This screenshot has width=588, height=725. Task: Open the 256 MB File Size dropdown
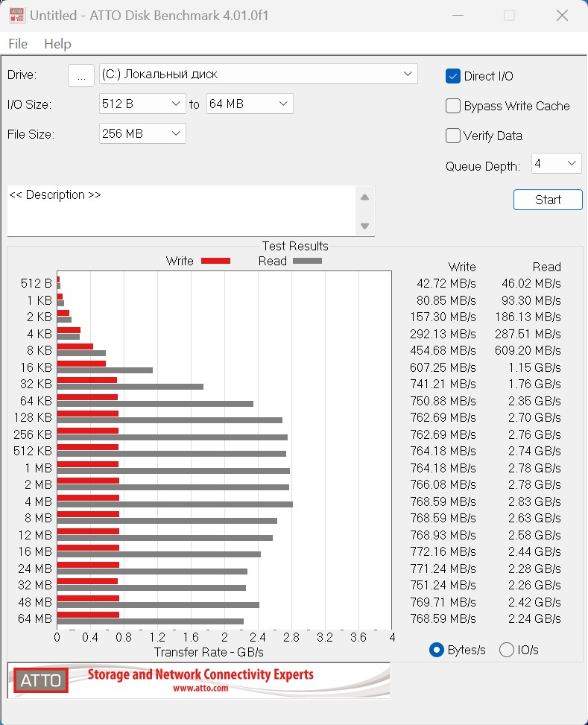[x=142, y=133]
